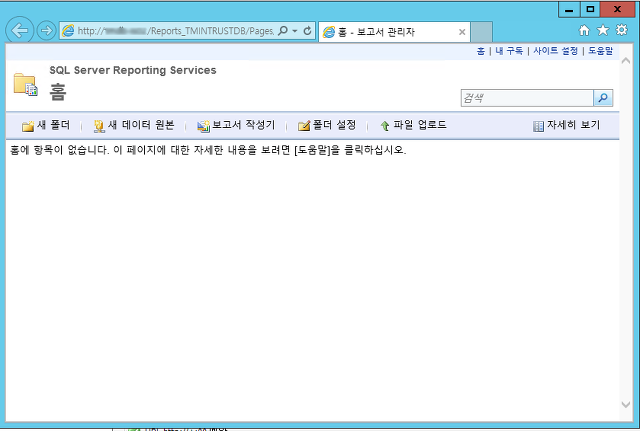Click the search magnifier button beside 검색
The image size is (640, 431).
point(603,98)
